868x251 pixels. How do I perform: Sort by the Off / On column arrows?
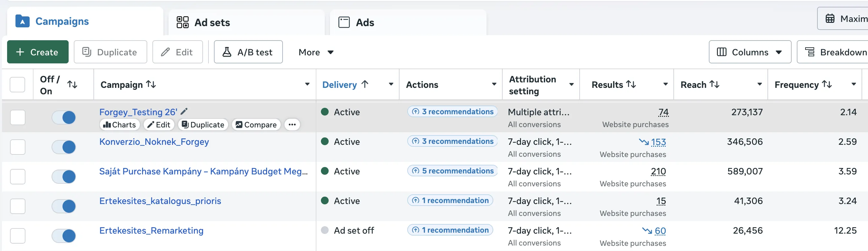[72, 84]
